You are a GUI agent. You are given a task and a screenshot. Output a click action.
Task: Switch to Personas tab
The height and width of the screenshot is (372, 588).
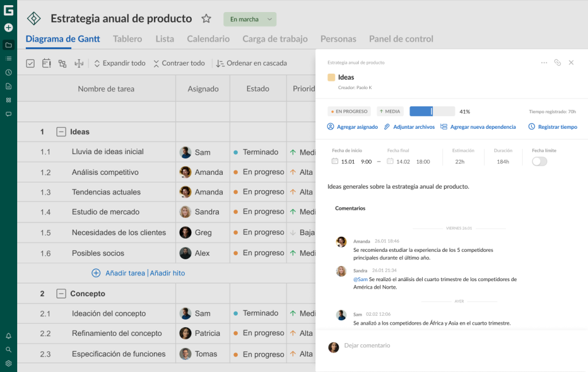[338, 39]
